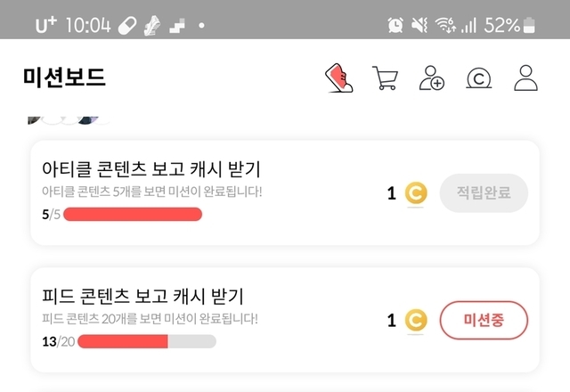Click the feed mission 13/20 progress bar
Image resolution: width=570 pixels, height=392 pixels.
point(147,341)
